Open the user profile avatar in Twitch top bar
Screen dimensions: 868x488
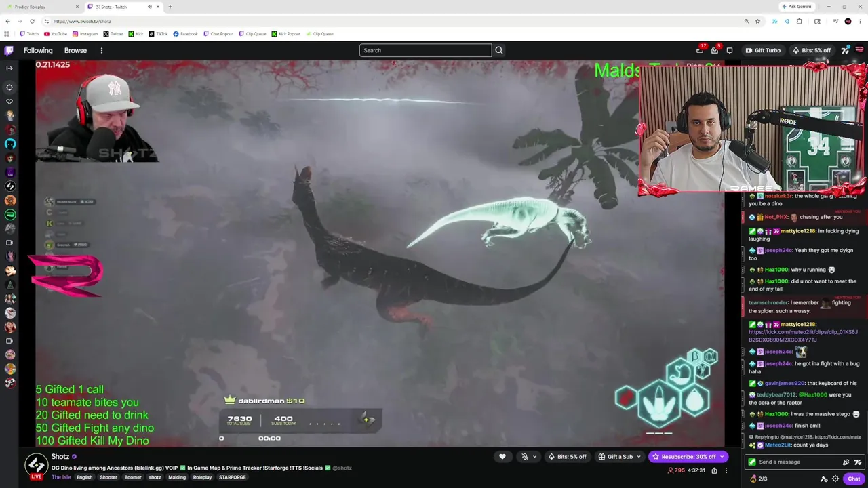pyautogui.click(x=860, y=50)
